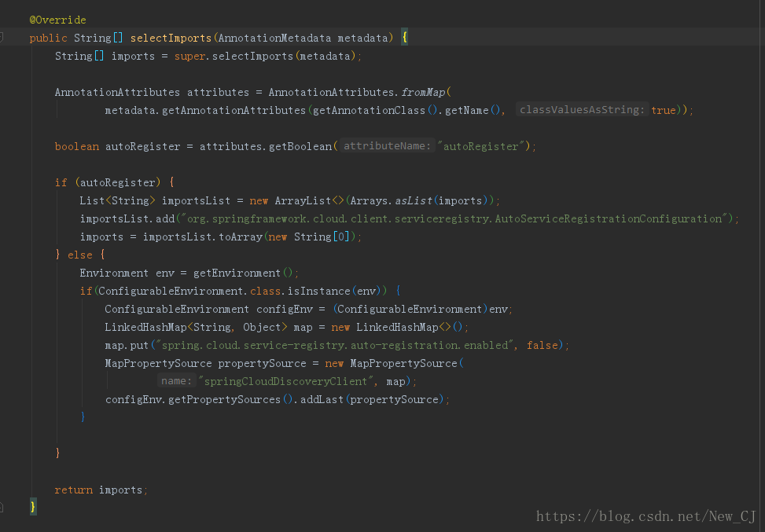The height and width of the screenshot is (532, 765).
Task: Select the getAnnotationClass call
Action: tap(370, 110)
